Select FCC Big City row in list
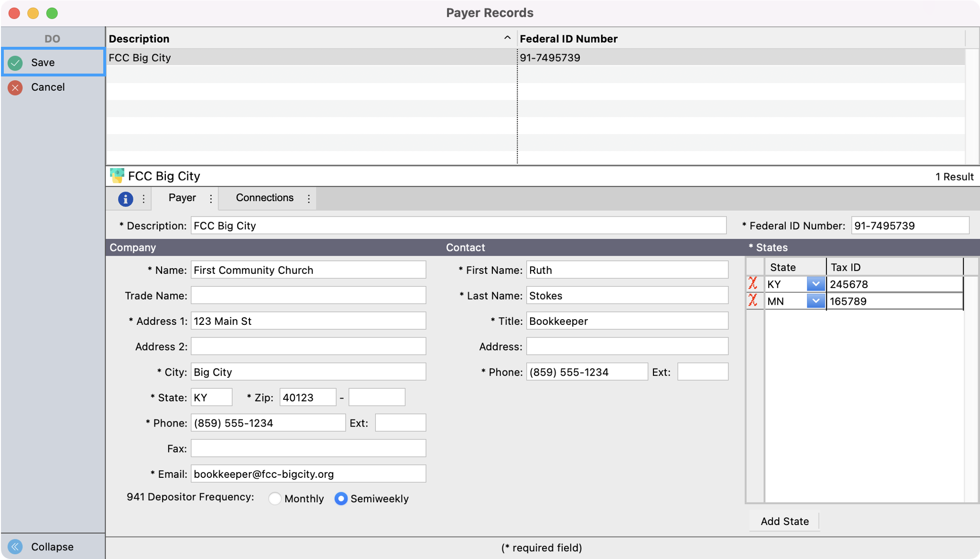Image resolution: width=980 pixels, height=559 pixels. pyautogui.click(x=311, y=58)
